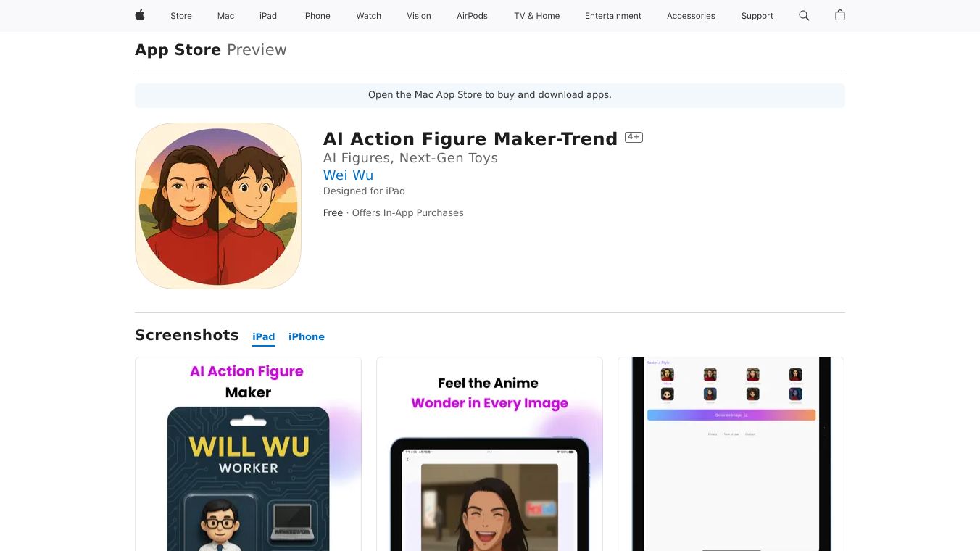The height and width of the screenshot is (551, 980).
Task: Open the TV & Home menu
Action: (x=537, y=16)
